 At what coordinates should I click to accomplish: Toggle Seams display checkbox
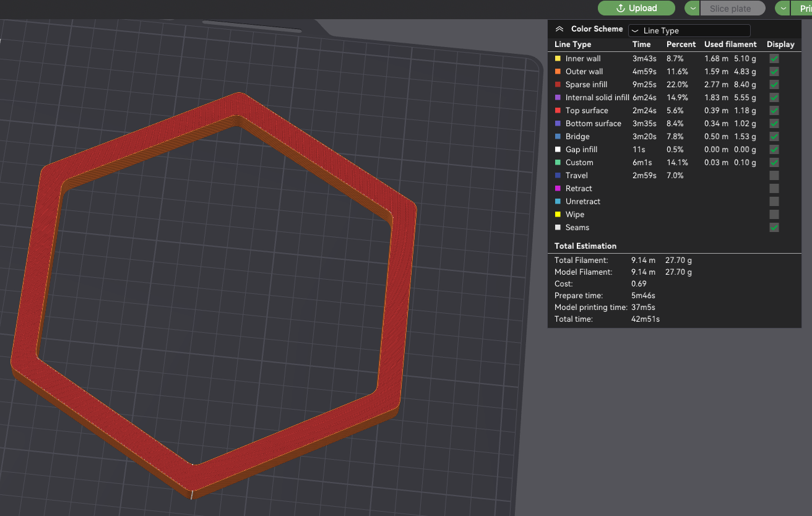click(x=774, y=227)
